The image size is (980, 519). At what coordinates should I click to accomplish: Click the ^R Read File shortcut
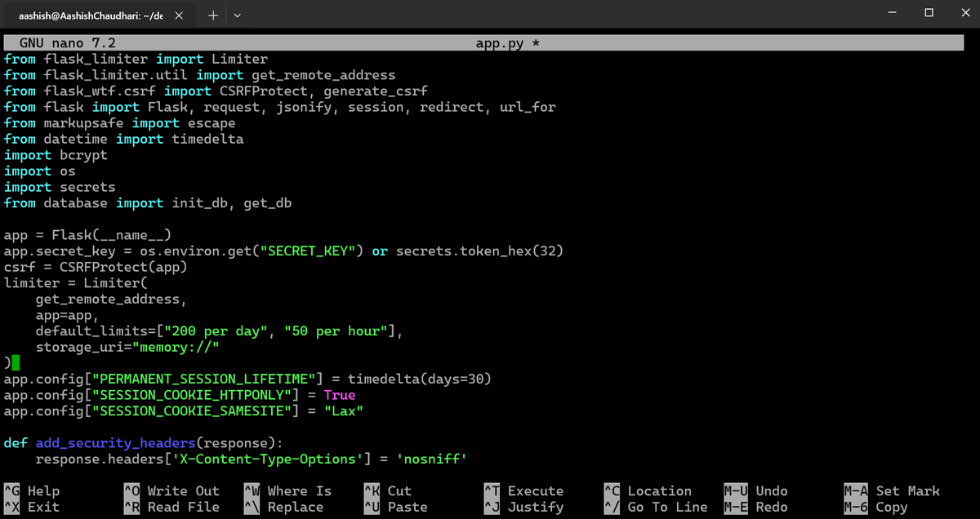[171, 507]
